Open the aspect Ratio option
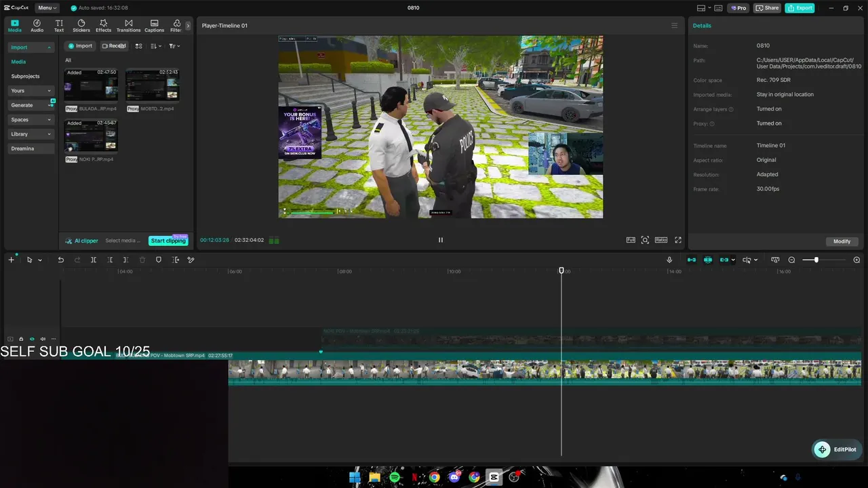Image resolution: width=868 pixels, height=488 pixels. click(x=661, y=240)
